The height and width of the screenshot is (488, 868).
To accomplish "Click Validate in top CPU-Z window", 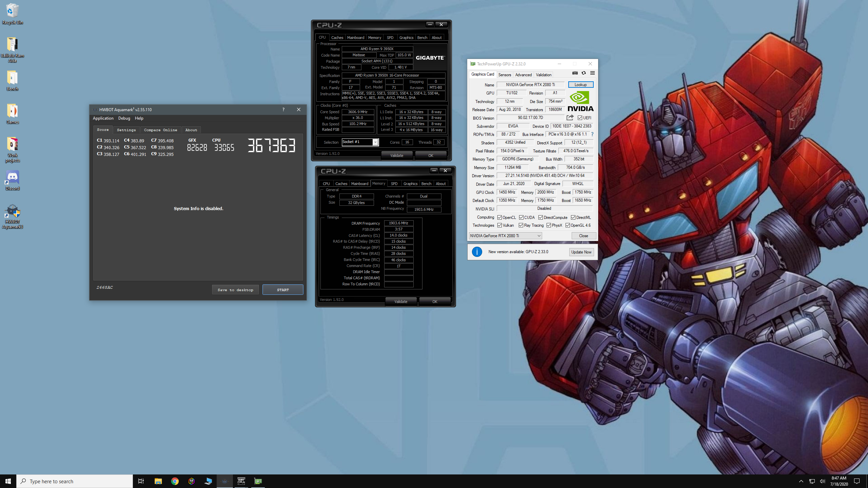I will [397, 156].
